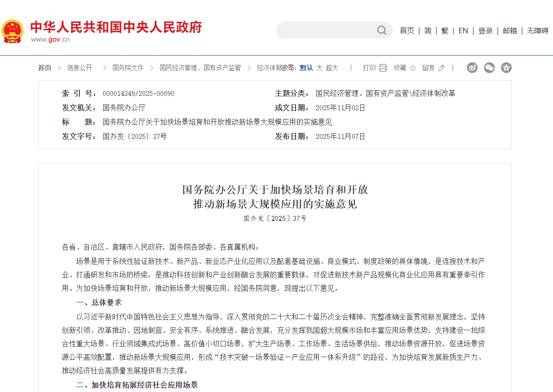Go to 国务院文件 breadcrumb

click(128, 68)
